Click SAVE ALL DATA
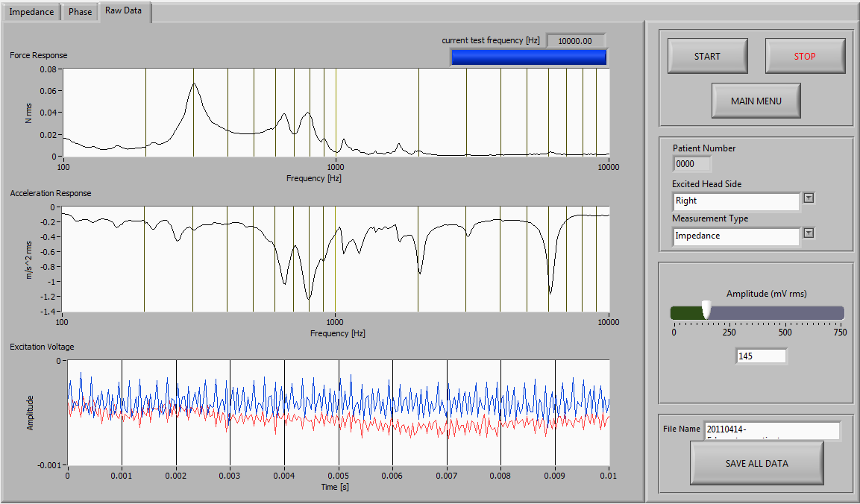 pos(756,463)
